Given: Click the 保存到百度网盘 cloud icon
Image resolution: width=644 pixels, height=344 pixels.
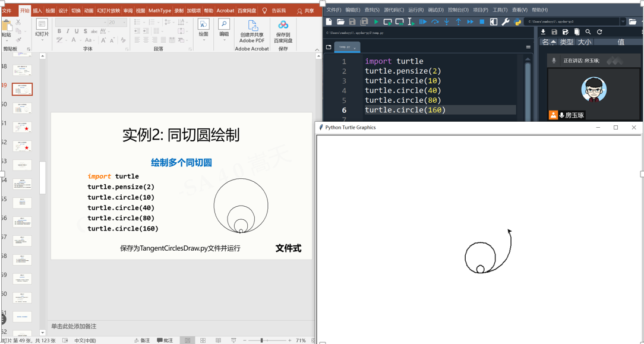Looking at the screenshot, I should [283, 31].
